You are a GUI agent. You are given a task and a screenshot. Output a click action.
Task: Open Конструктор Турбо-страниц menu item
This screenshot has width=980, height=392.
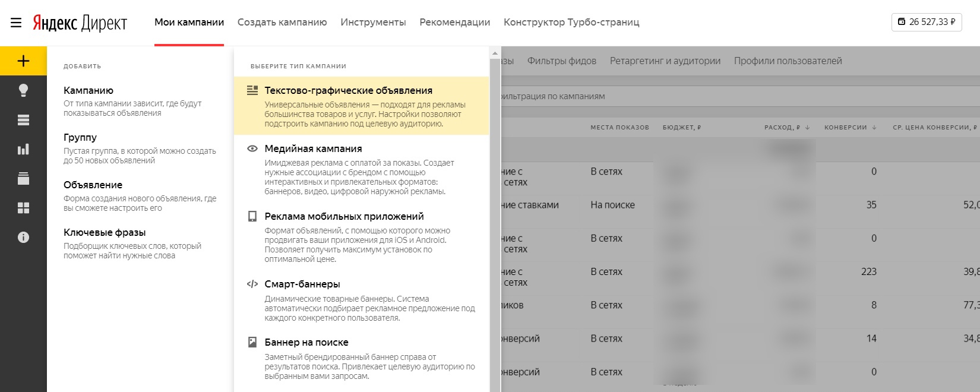(x=571, y=23)
